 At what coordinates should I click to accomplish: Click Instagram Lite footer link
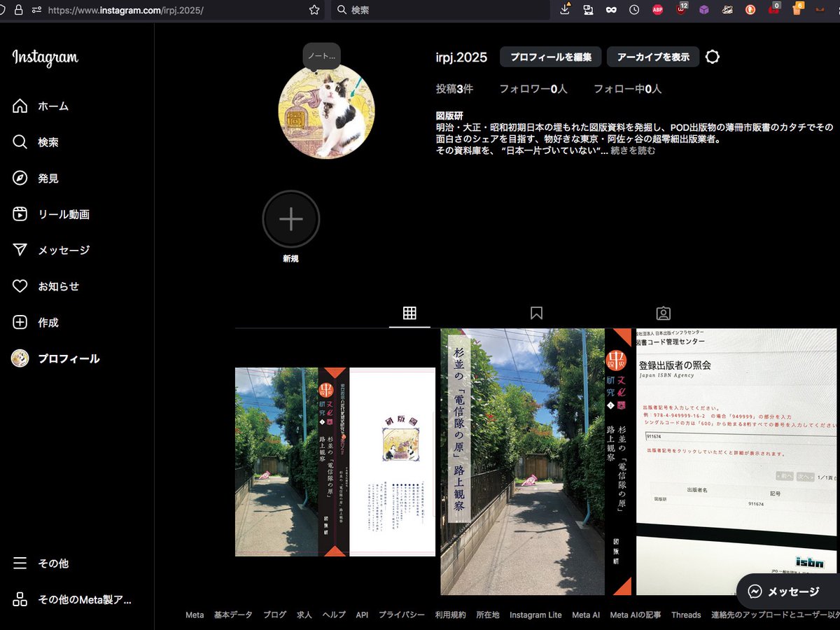[x=535, y=615]
